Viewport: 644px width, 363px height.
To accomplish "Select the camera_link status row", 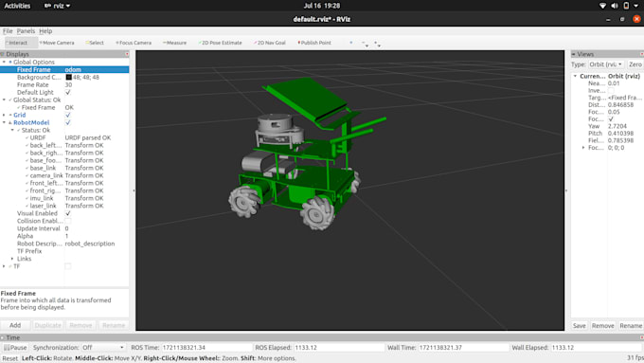I will 64,175.
